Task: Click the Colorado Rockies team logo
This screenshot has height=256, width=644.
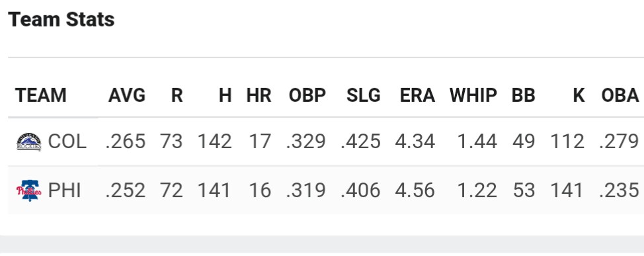Action: point(28,142)
